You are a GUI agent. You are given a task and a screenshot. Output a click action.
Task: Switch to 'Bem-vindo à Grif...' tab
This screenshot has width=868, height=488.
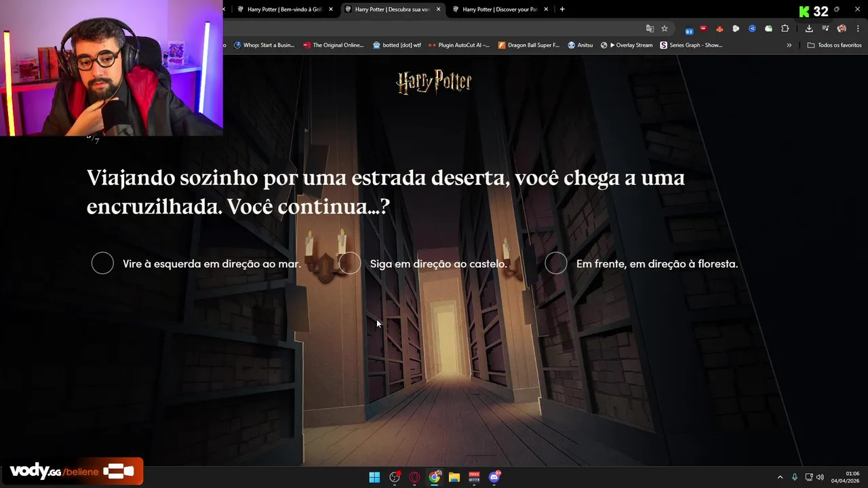[284, 9]
